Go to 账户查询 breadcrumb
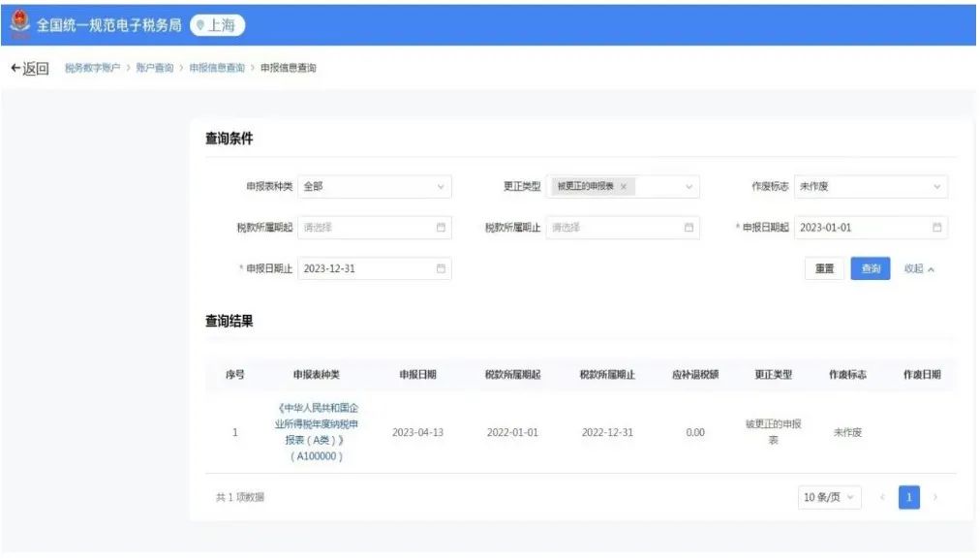The image size is (980, 559). click(155, 68)
